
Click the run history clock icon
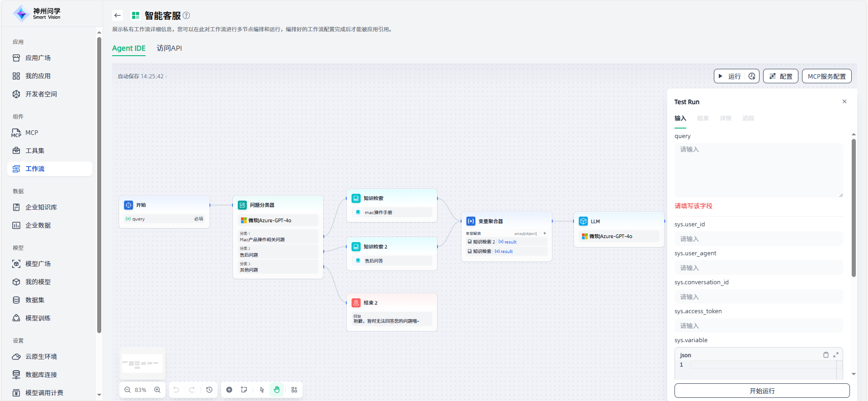(x=752, y=76)
